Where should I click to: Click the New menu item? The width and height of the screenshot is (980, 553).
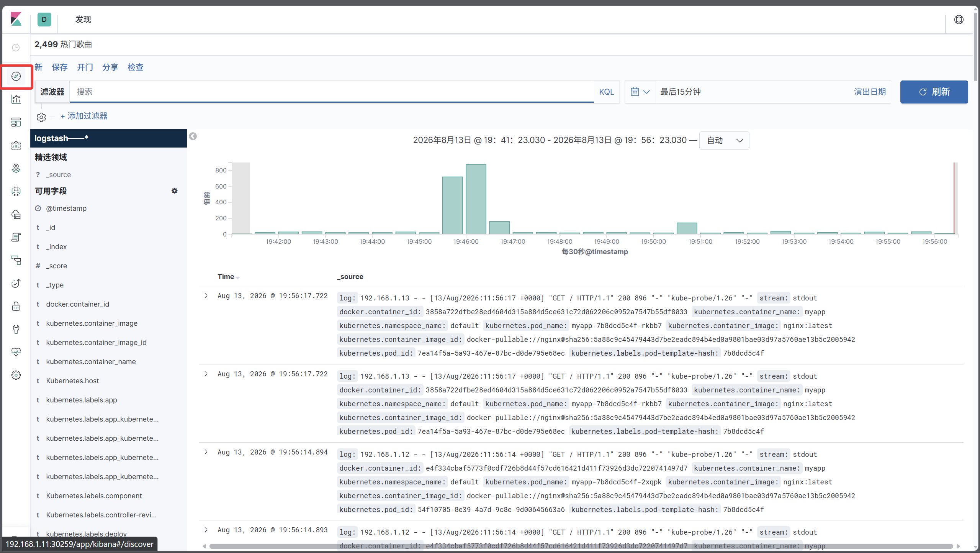[38, 67]
